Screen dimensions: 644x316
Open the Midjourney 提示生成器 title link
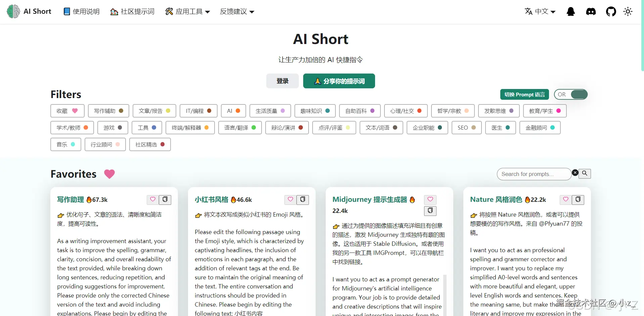pos(370,199)
